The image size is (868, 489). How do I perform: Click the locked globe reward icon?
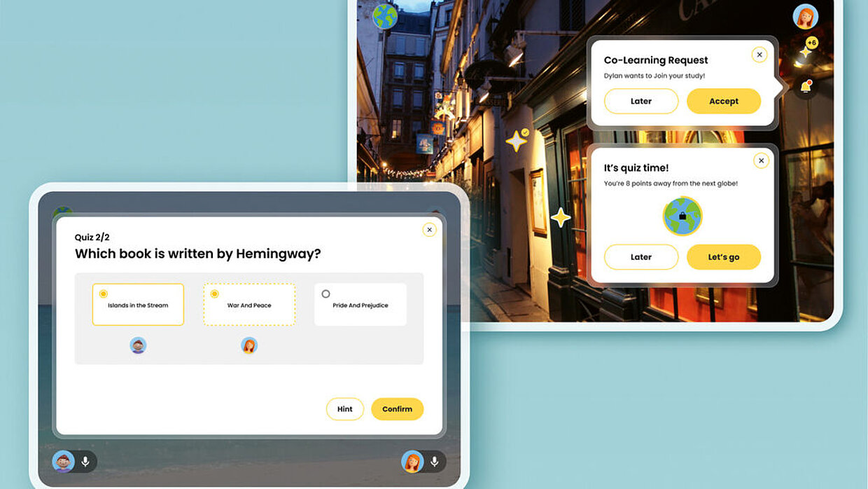[682, 216]
